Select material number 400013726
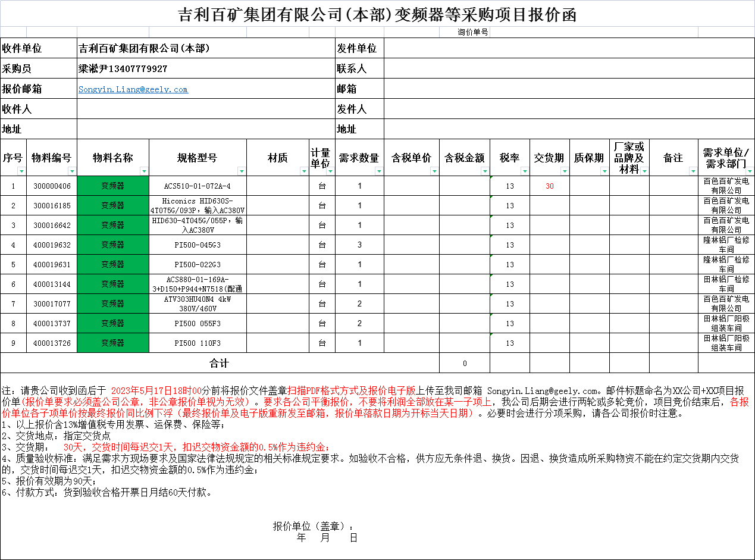Viewport: 755px width, 560px height. pos(52,343)
